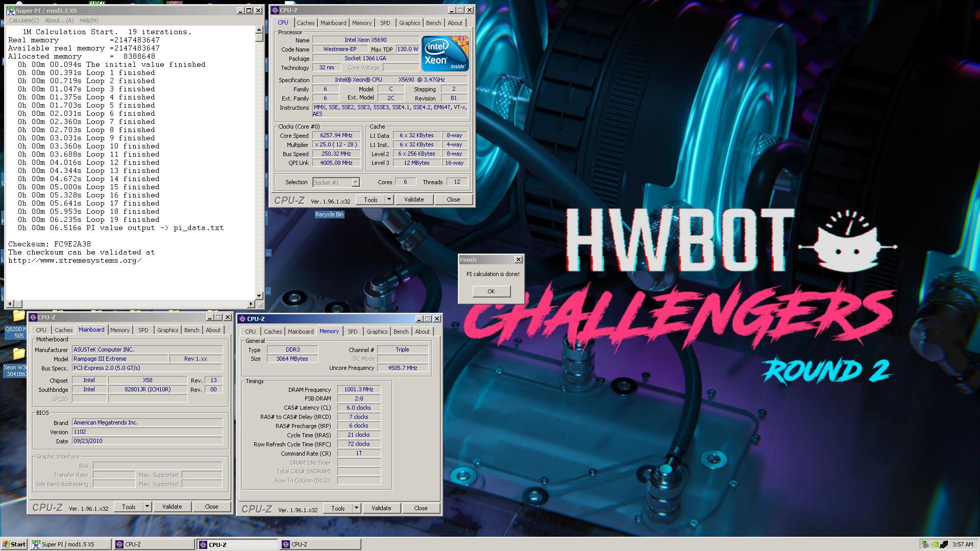This screenshot has height=551, width=980.
Task: Open the Xeon W36 folder on desktop
Action: click(17, 362)
